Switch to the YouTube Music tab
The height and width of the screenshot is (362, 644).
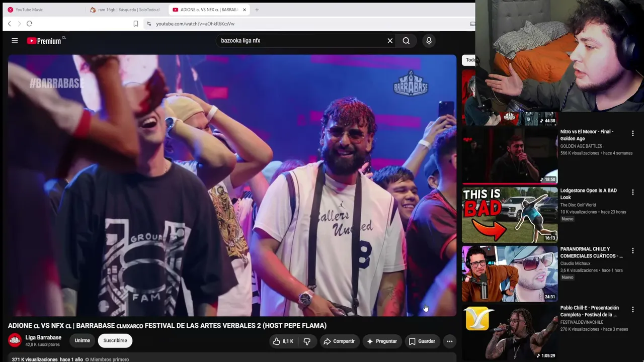coord(43,10)
